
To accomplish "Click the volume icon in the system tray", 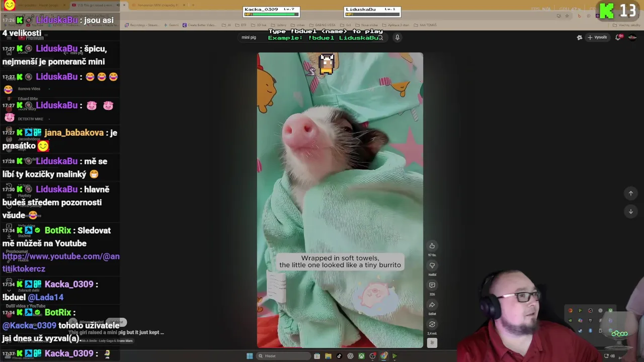I will click(x=612, y=356).
